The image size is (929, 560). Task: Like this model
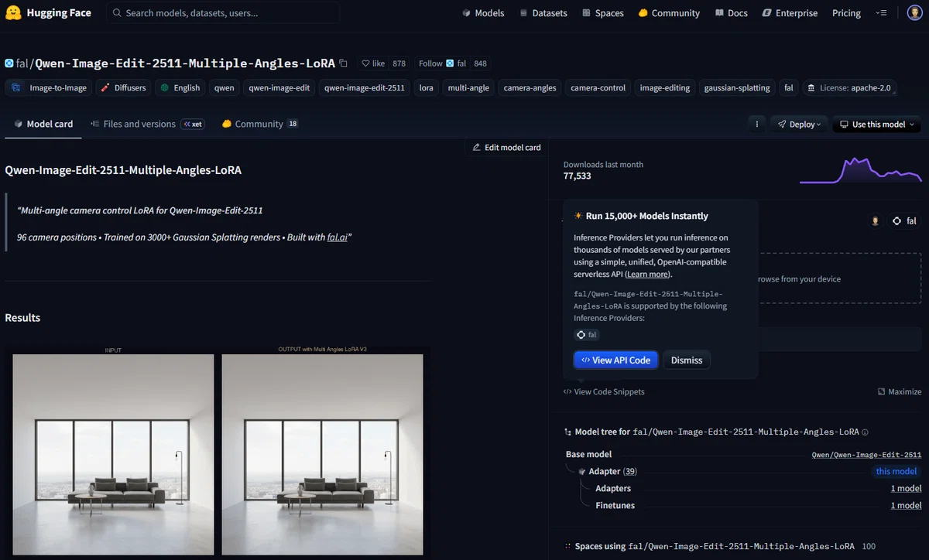point(373,63)
